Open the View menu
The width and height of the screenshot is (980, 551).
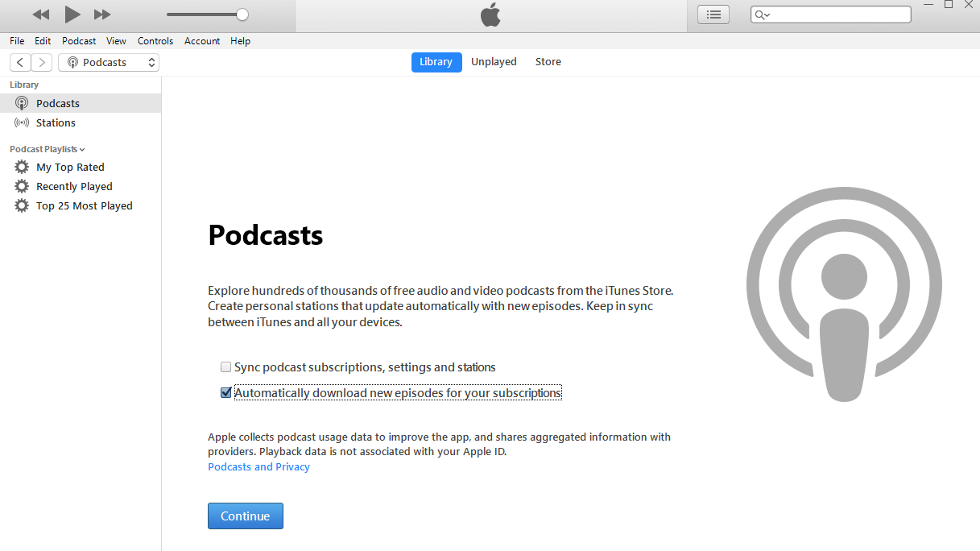(x=116, y=41)
